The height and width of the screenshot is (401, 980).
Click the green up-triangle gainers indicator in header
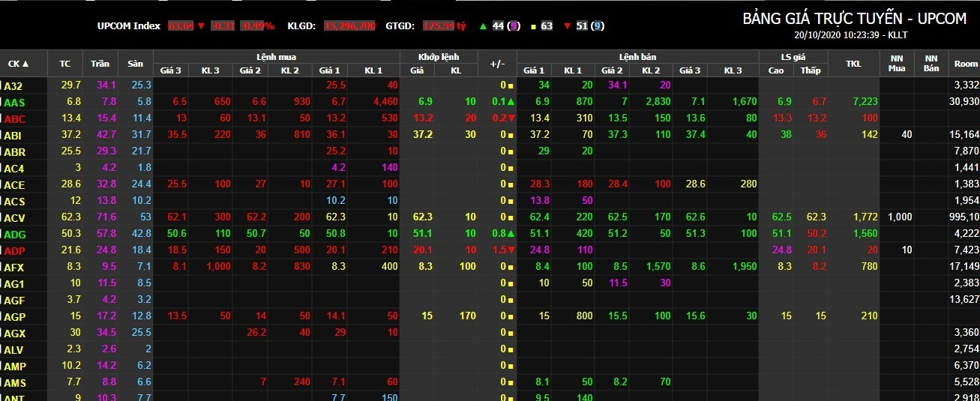482,26
